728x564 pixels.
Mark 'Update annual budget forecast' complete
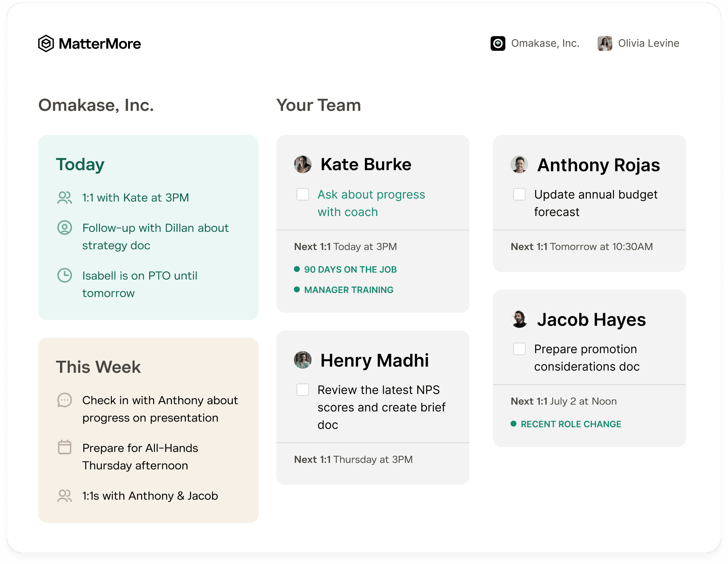coord(519,195)
